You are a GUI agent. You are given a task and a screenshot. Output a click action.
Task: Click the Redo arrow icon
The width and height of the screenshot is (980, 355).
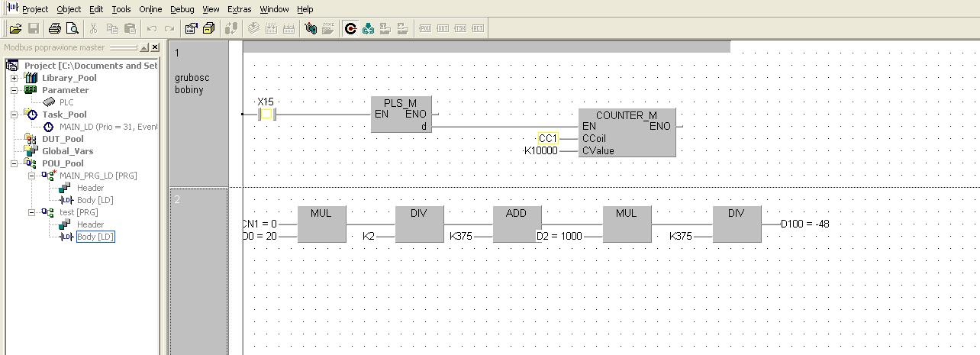[x=169, y=28]
